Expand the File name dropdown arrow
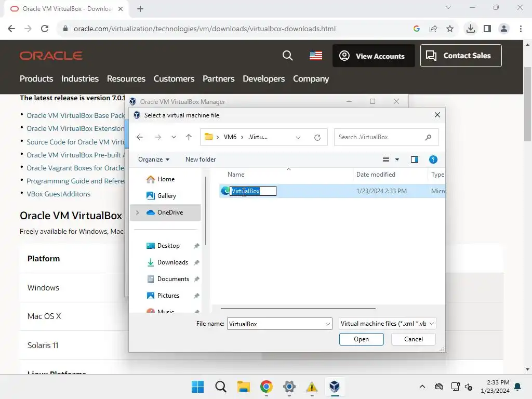532x399 pixels. (328, 324)
